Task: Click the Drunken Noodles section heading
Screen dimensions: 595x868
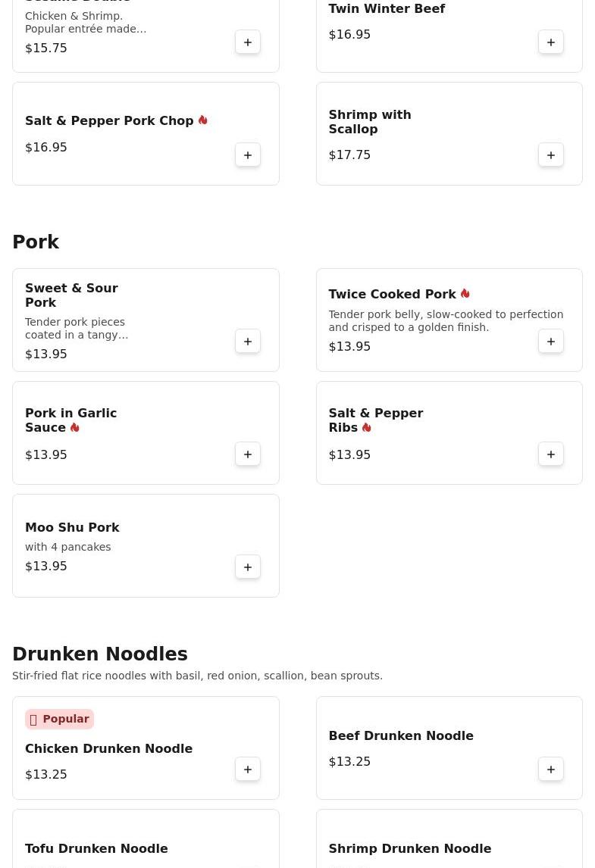Action: [100, 654]
